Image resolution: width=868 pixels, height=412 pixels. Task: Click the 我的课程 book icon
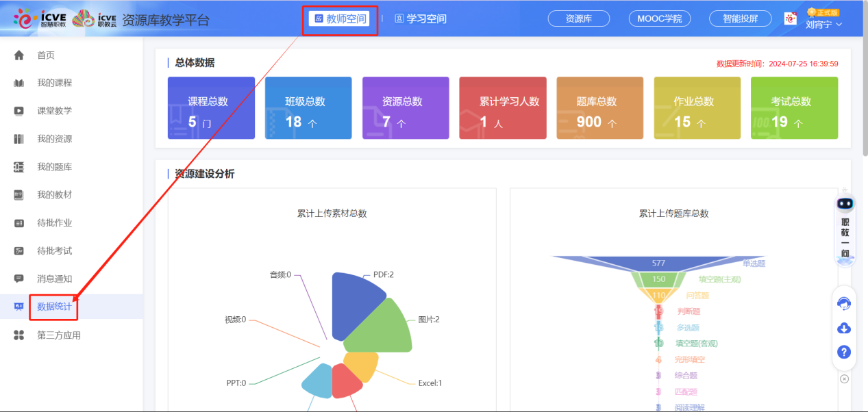point(19,83)
